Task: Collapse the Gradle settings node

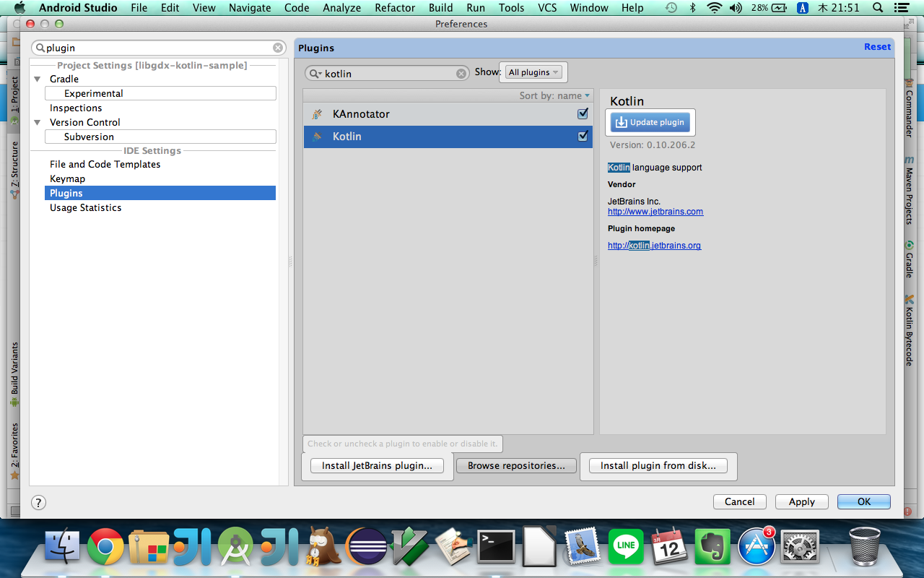Action: click(38, 79)
